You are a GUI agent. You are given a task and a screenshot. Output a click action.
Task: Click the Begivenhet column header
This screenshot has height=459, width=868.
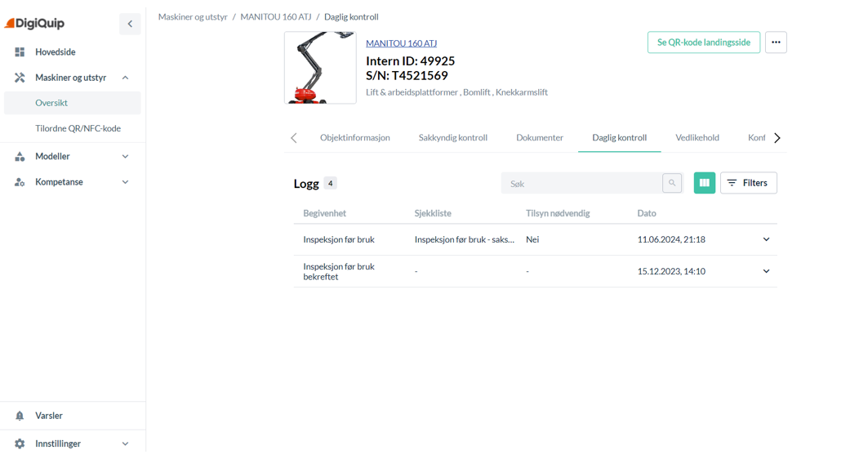(x=325, y=214)
